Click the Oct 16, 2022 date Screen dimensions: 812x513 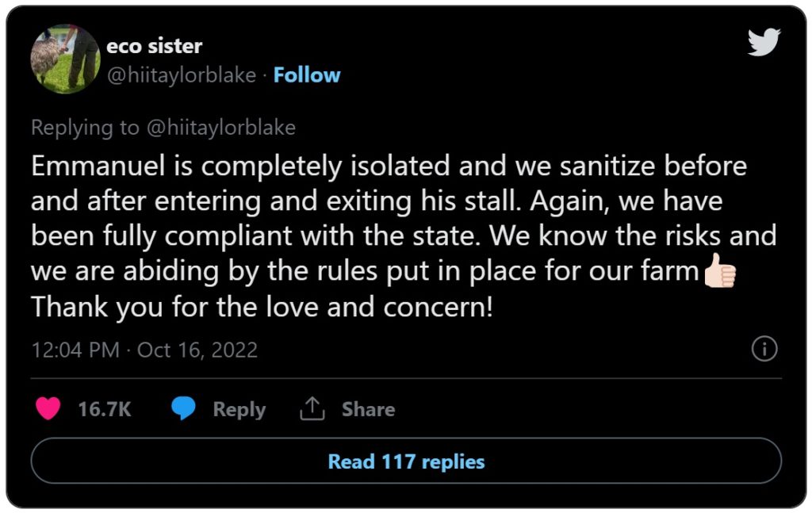click(197, 350)
